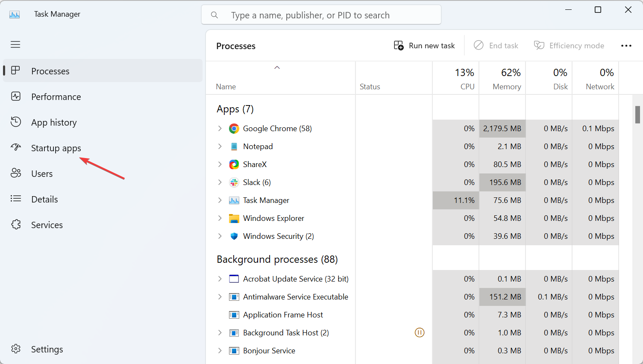The height and width of the screenshot is (364, 643).
Task: Click the Windows Security shield icon
Action: 234,236
